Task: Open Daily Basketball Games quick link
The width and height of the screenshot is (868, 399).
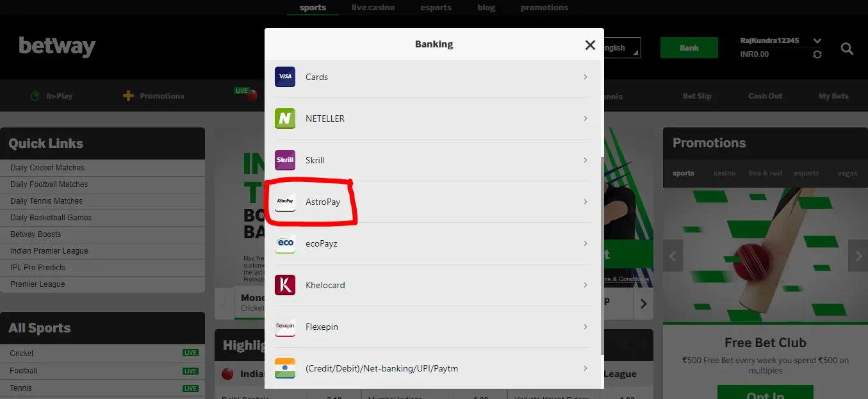Action: (102, 218)
